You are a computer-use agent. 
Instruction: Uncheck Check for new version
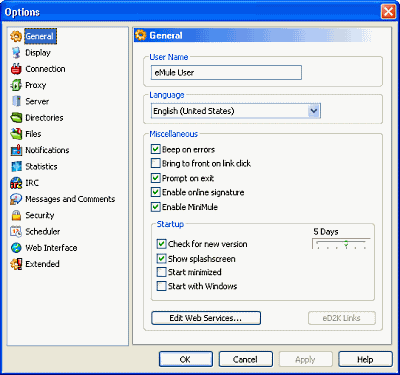(x=161, y=244)
